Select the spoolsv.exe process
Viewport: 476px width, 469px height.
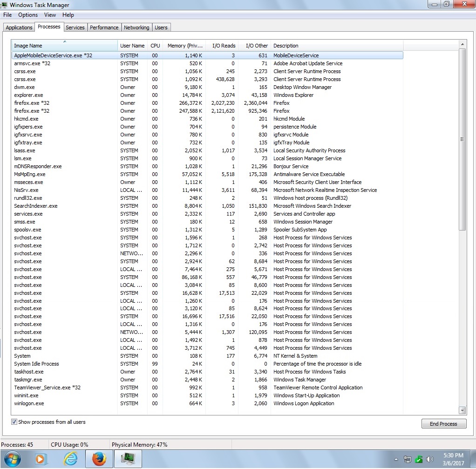coord(207,230)
